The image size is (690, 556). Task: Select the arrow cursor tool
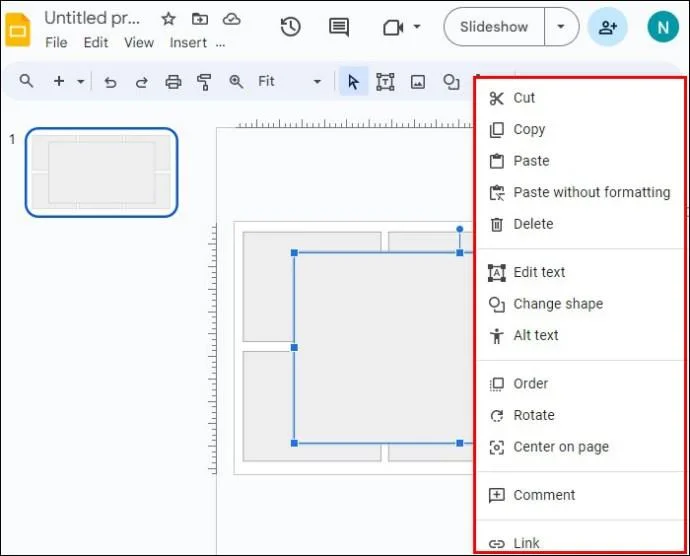(x=353, y=82)
